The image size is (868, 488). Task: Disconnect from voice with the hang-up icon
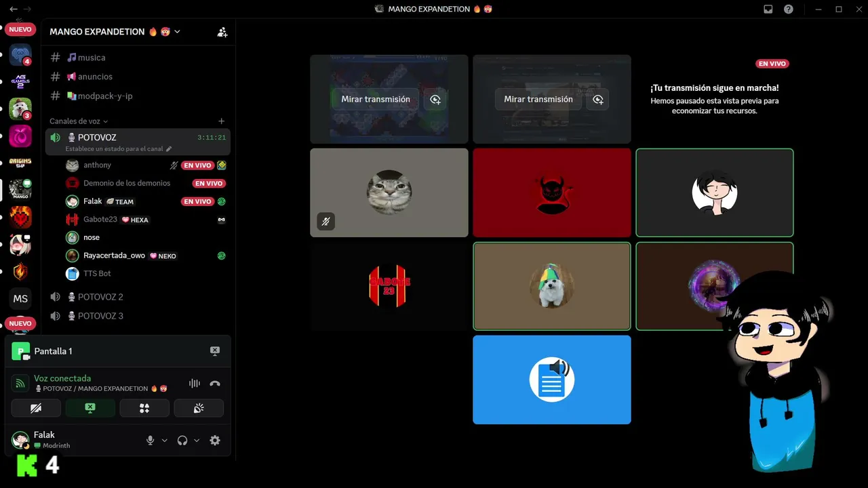coord(215,384)
